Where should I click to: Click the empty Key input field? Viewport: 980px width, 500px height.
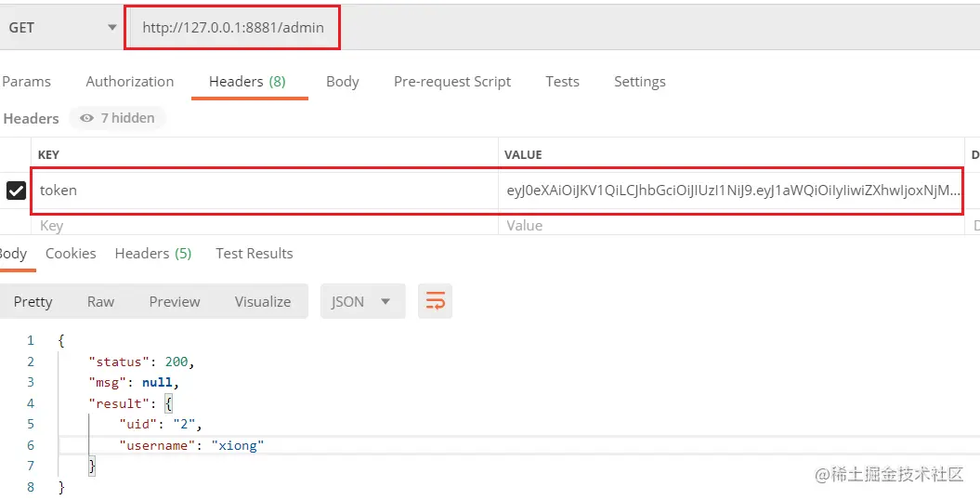265,226
